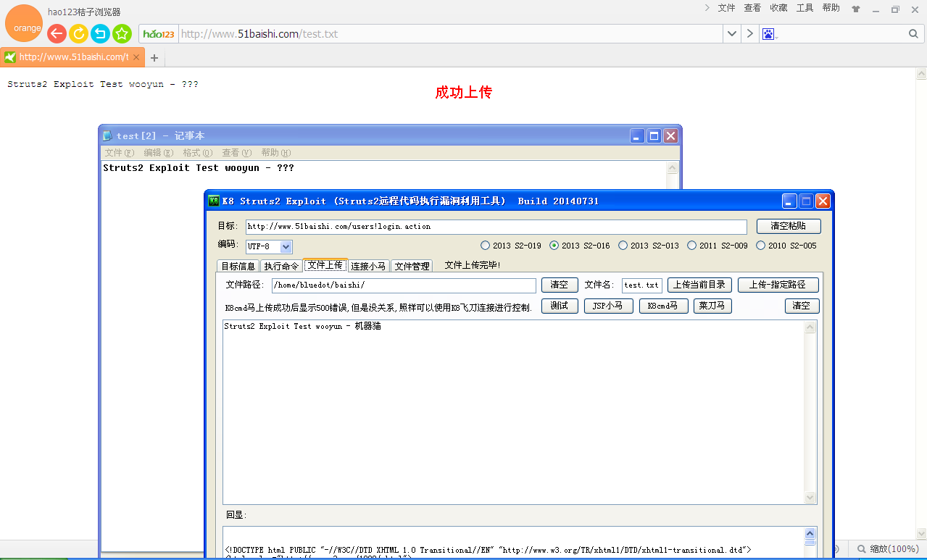
Task: Click the payload text area content
Action: pos(514,411)
